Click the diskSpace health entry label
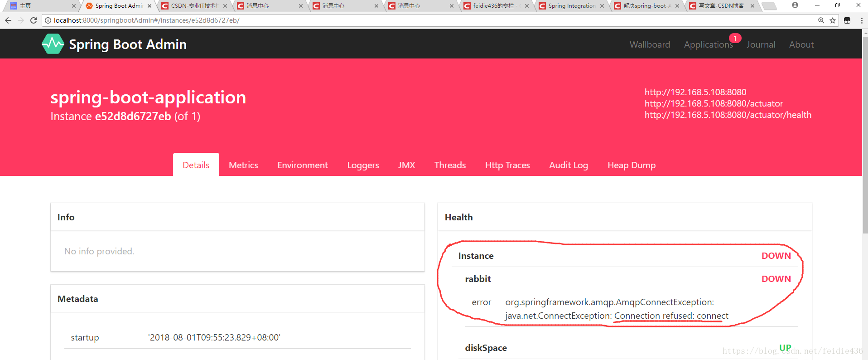The height and width of the screenshot is (360, 868). 486,348
